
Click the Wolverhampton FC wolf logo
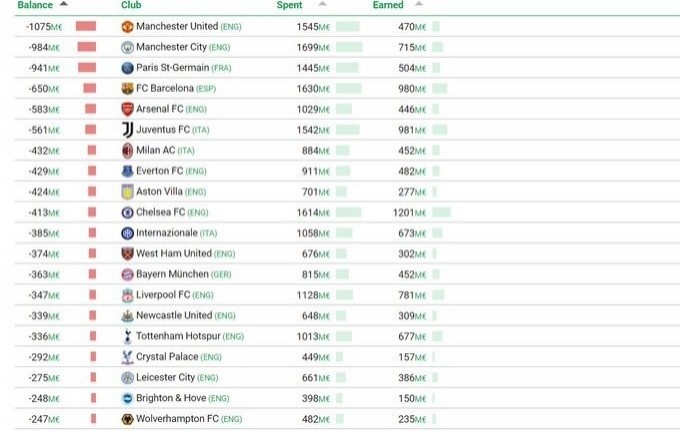click(x=127, y=419)
